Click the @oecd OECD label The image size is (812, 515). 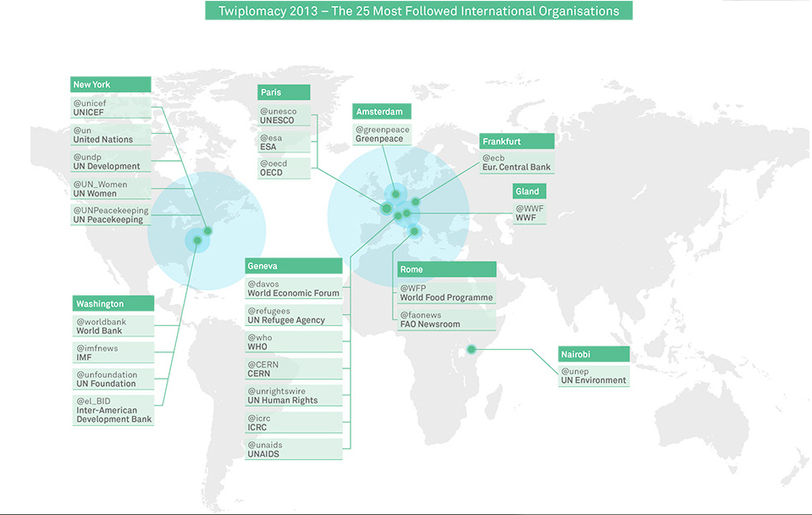point(284,168)
